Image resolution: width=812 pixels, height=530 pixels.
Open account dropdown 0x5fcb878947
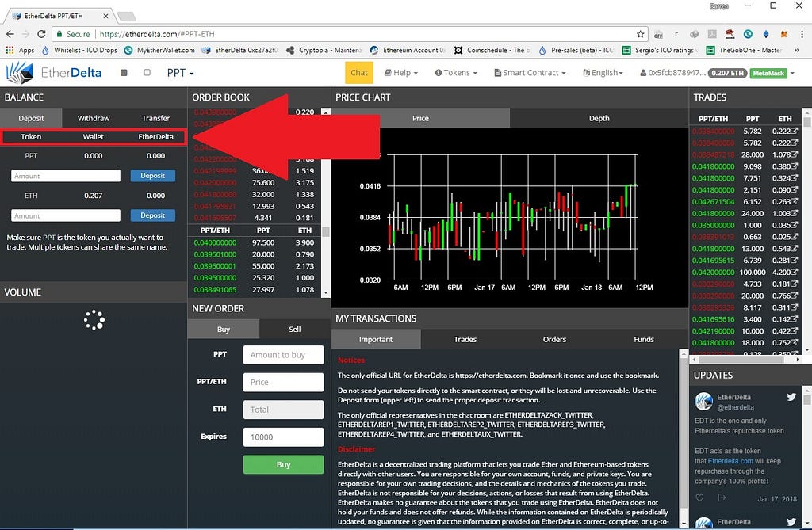pos(672,73)
